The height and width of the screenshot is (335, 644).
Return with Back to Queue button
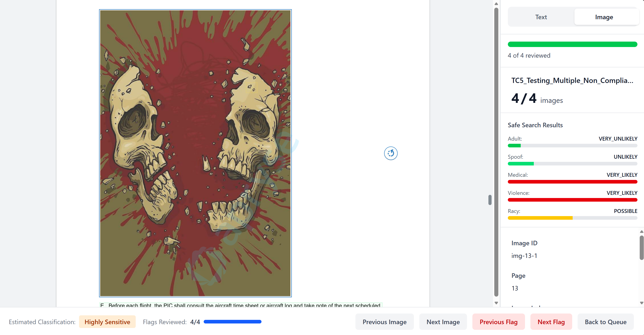coord(605,322)
